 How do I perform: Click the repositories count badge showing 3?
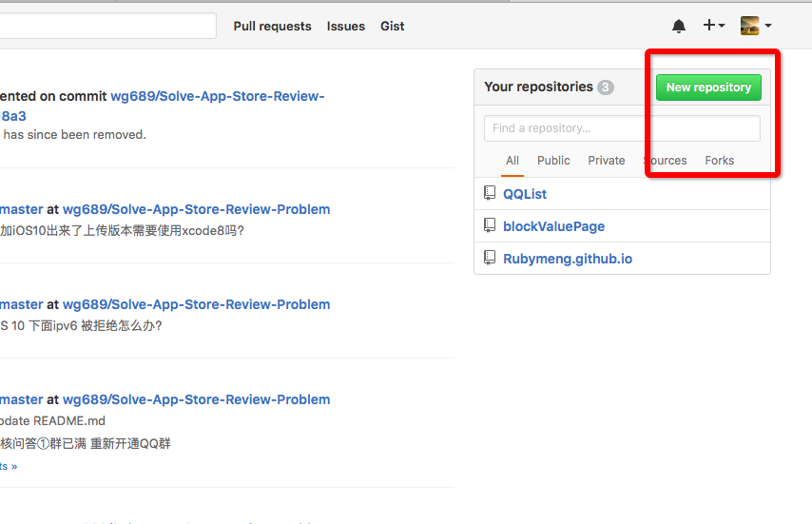tap(606, 87)
